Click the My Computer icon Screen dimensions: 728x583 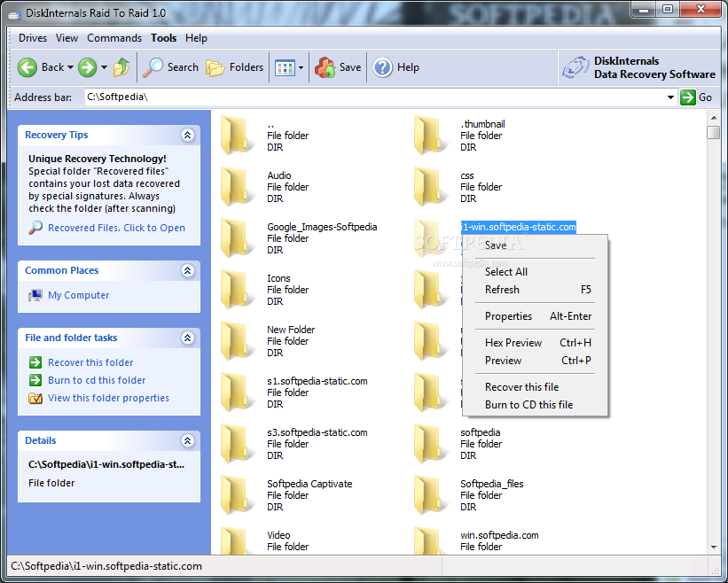(x=35, y=295)
